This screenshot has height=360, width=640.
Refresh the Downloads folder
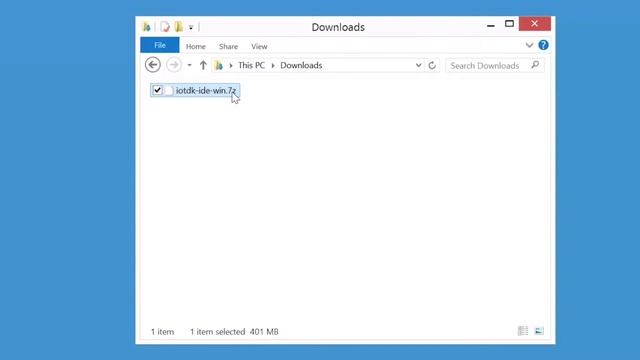pyautogui.click(x=432, y=65)
